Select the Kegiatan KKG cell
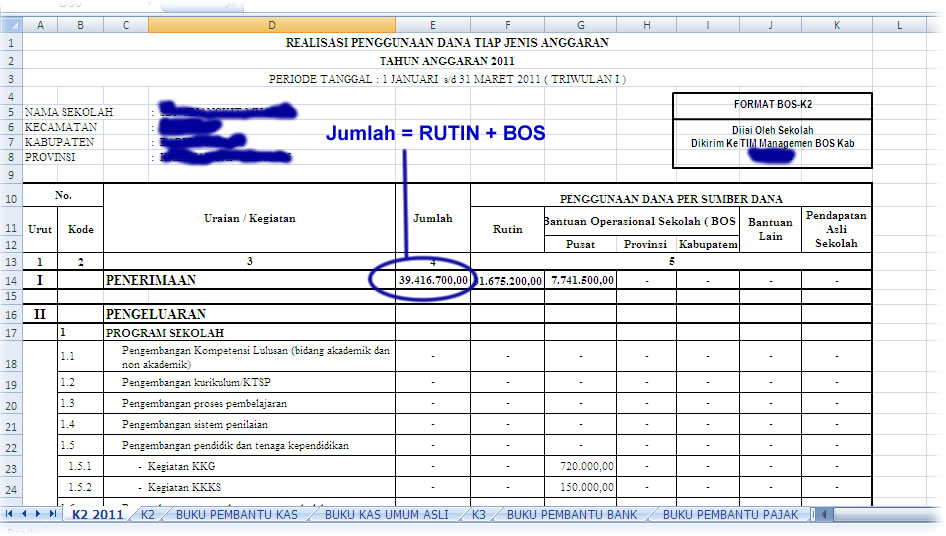 coord(250,467)
